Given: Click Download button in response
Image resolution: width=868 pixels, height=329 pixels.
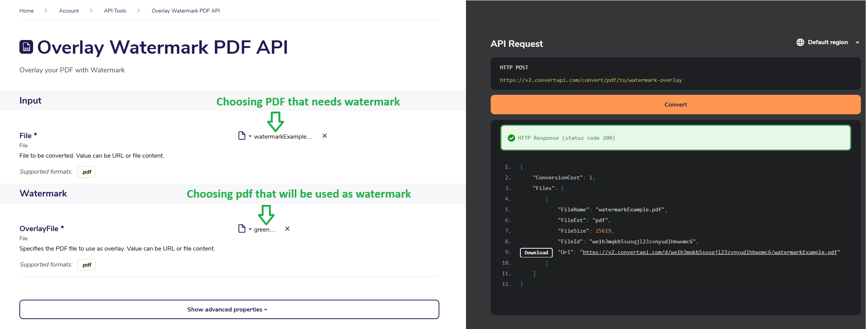Looking at the screenshot, I should click(536, 252).
